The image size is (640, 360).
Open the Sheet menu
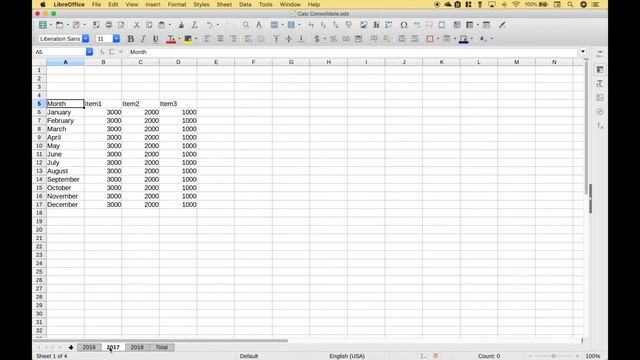click(x=224, y=4)
